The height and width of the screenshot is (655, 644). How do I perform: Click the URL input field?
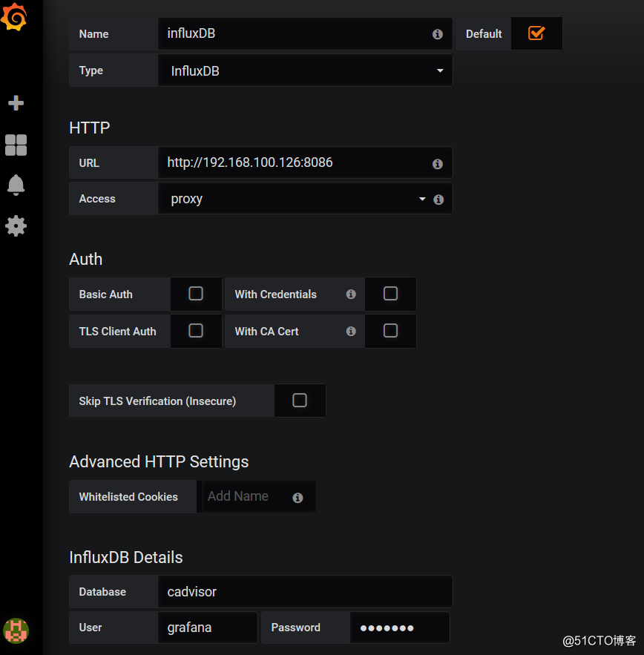(x=305, y=162)
